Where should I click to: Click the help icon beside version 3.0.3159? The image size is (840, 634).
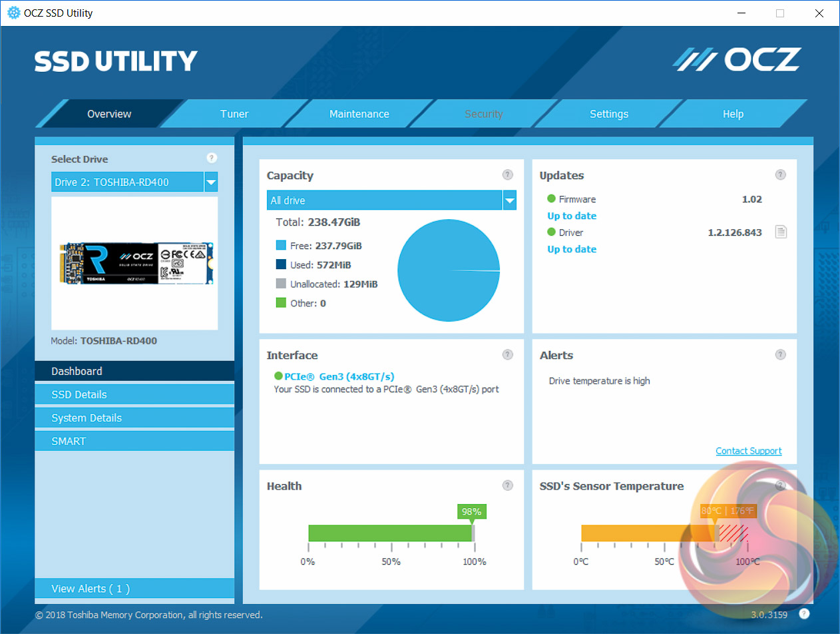point(805,613)
